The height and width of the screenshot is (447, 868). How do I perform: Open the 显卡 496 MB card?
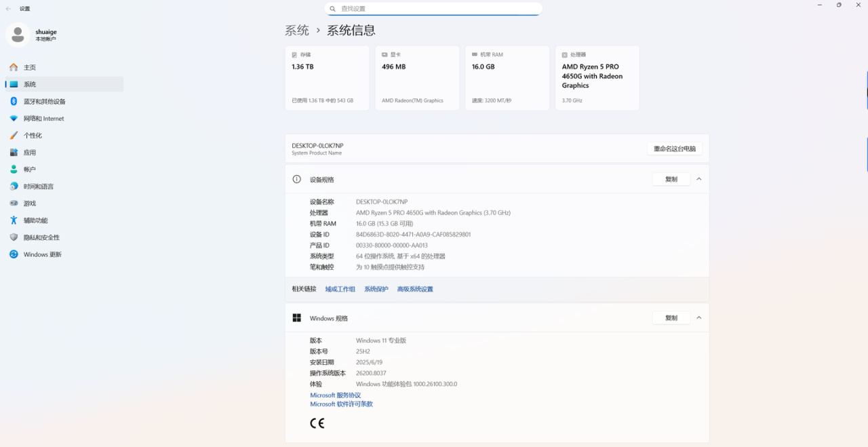click(417, 78)
